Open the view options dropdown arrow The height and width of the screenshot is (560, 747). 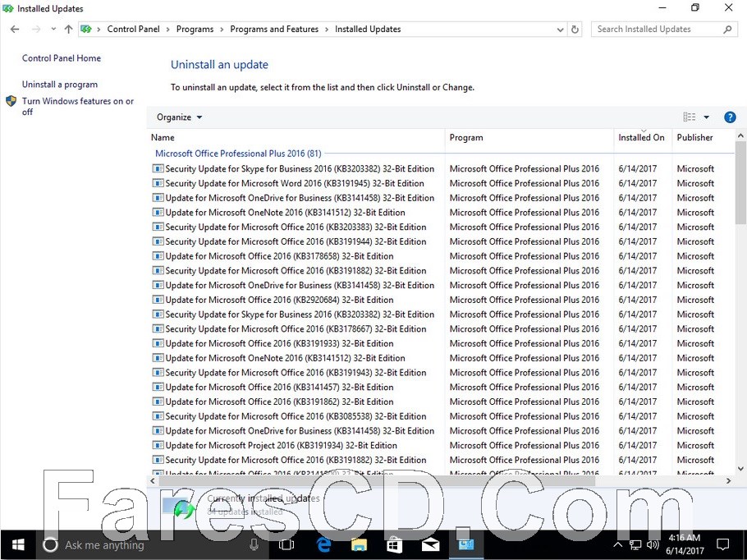[707, 117]
